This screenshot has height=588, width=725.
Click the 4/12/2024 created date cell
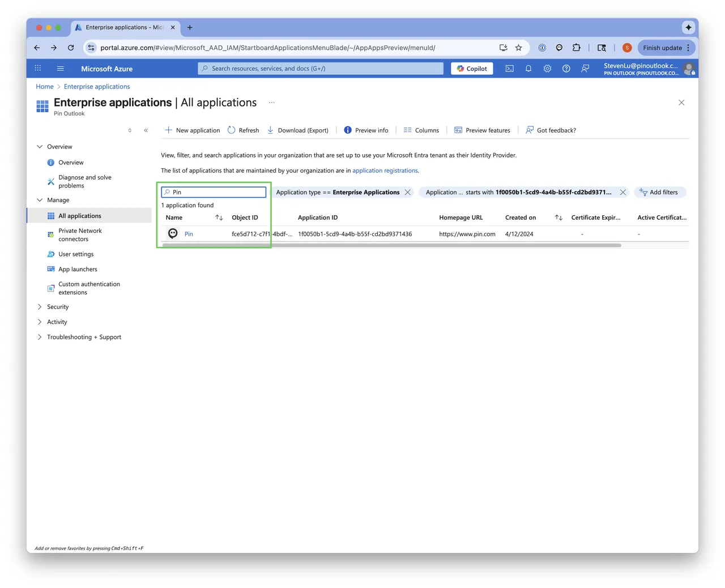pos(519,234)
